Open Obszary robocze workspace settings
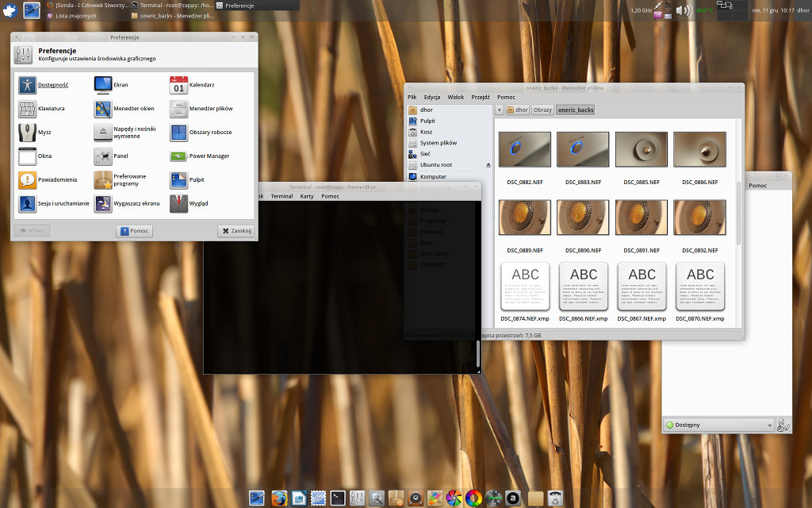The width and height of the screenshot is (812, 508). [201, 133]
